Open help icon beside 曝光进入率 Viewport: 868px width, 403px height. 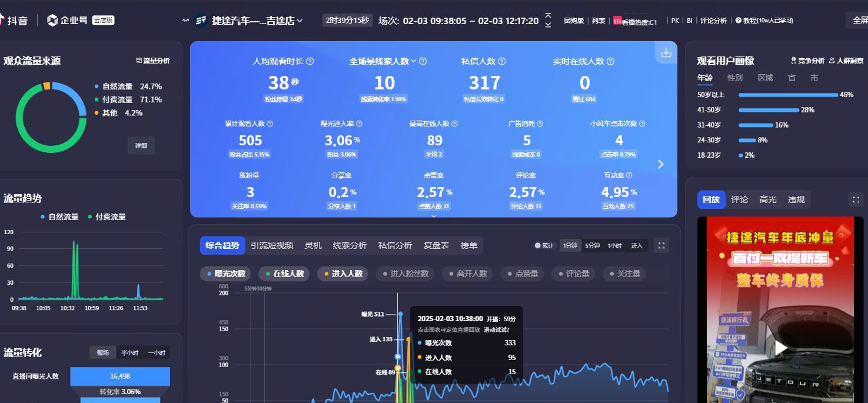[359, 124]
